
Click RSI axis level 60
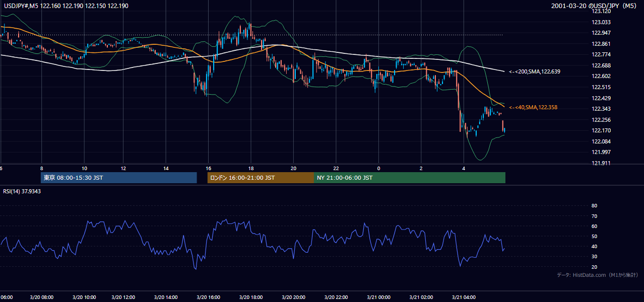594,226
